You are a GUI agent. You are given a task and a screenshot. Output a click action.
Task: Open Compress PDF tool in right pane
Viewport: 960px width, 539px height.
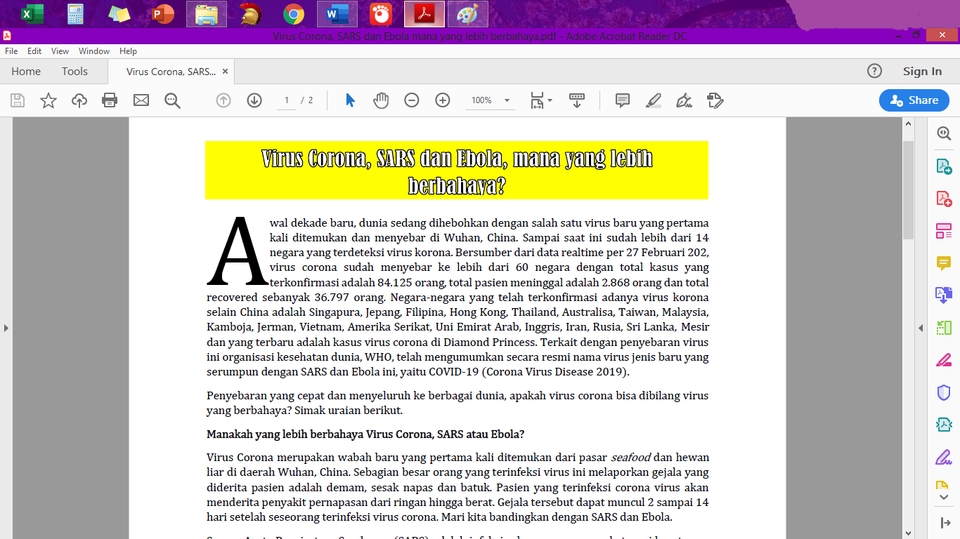tap(943, 424)
